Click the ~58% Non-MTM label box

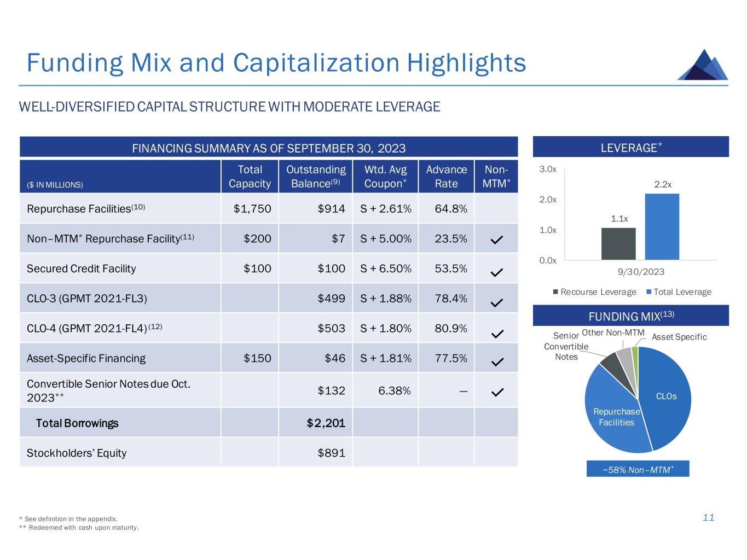[638, 469]
